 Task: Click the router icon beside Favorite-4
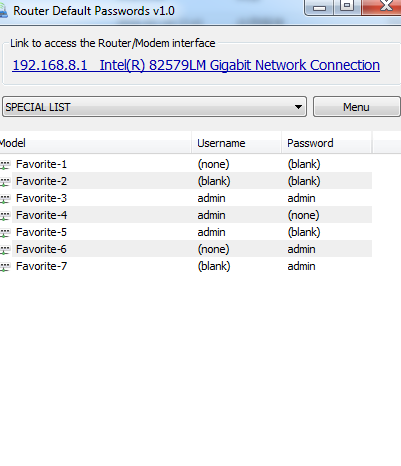click(5, 215)
